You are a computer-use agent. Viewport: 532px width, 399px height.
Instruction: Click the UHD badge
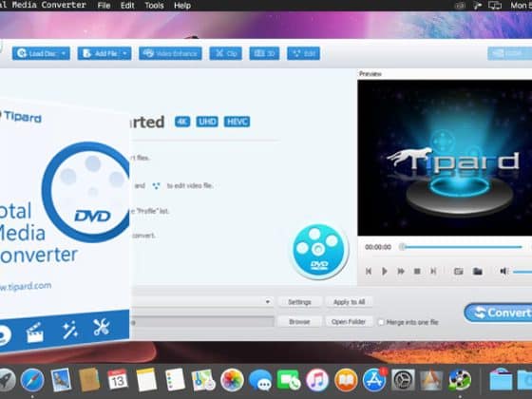click(207, 122)
